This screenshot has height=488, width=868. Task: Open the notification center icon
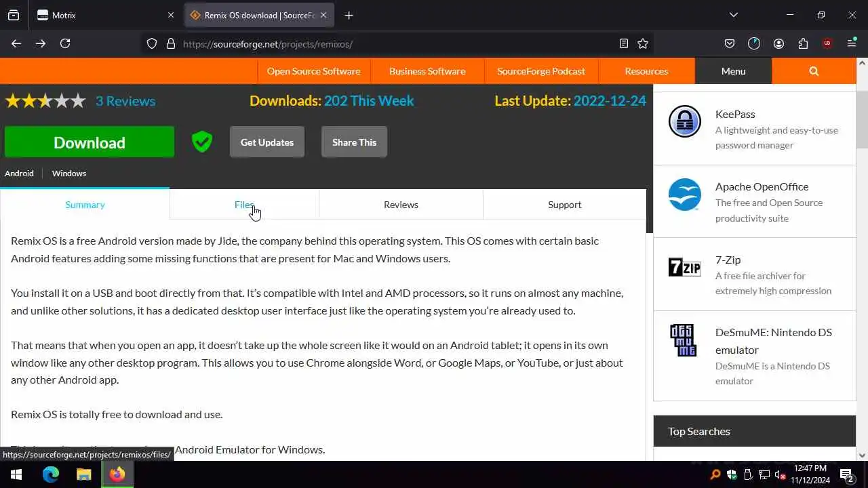pos(846,474)
